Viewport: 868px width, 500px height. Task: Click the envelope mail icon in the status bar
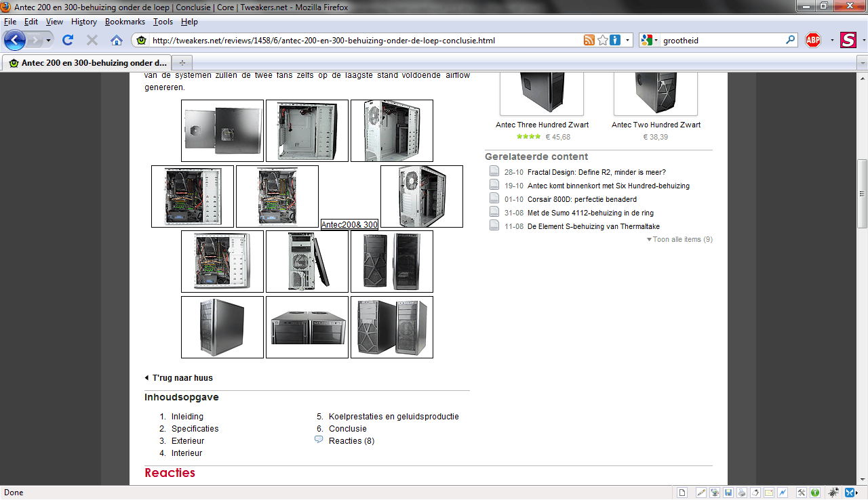pos(769,493)
